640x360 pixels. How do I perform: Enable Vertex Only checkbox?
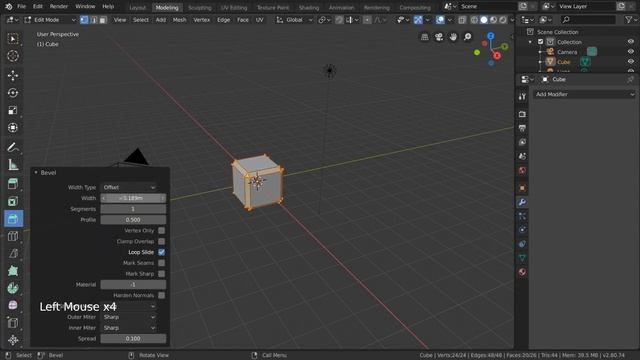[162, 231]
